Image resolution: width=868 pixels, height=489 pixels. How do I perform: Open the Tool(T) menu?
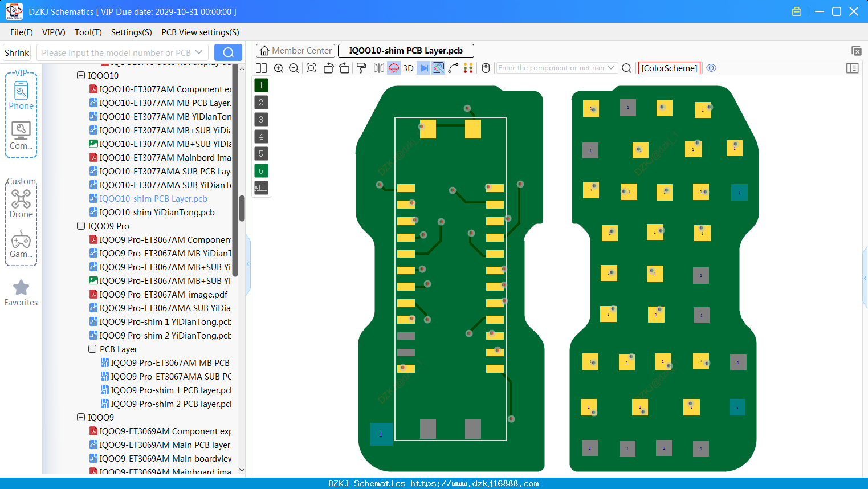coord(88,32)
